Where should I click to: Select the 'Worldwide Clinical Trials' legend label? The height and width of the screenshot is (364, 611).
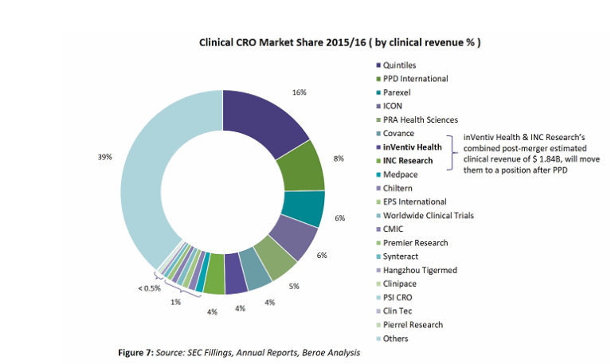pos(429,216)
